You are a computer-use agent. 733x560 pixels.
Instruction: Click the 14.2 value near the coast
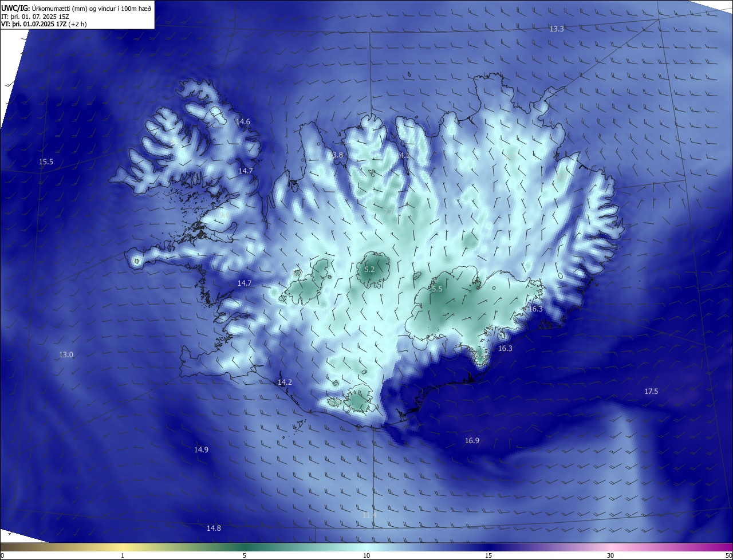(x=285, y=382)
